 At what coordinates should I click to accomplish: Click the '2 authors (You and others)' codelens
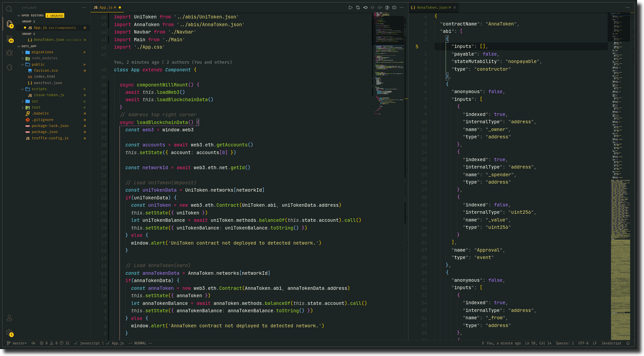pyautogui.click(x=199, y=62)
